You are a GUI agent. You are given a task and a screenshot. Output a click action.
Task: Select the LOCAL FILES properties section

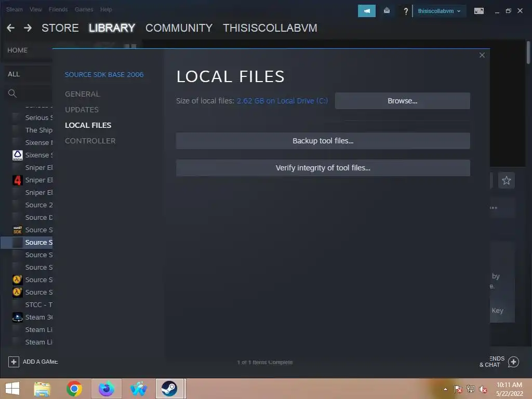[88, 125]
